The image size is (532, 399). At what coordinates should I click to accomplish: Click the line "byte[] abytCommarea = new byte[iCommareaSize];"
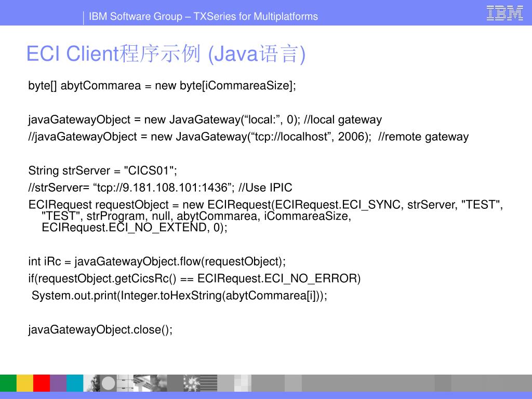162,86
